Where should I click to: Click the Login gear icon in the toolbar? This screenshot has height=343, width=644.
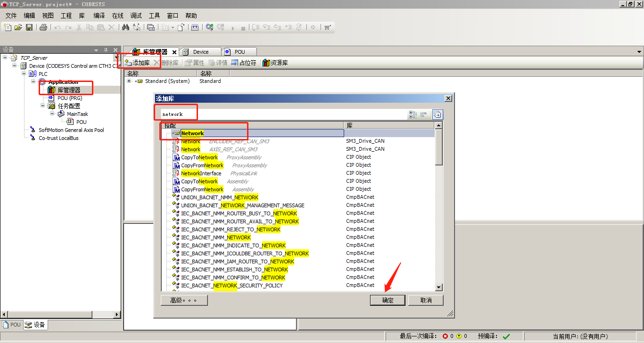209,27
